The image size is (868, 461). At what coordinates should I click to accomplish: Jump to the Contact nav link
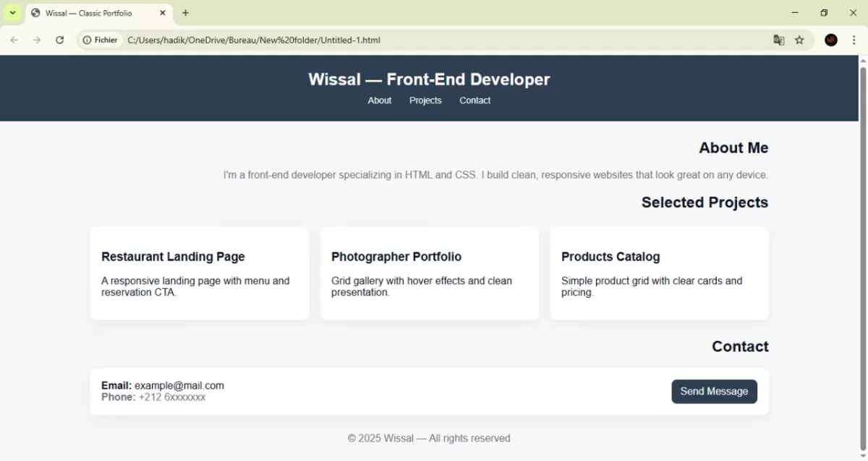pyautogui.click(x=475, y=100)
